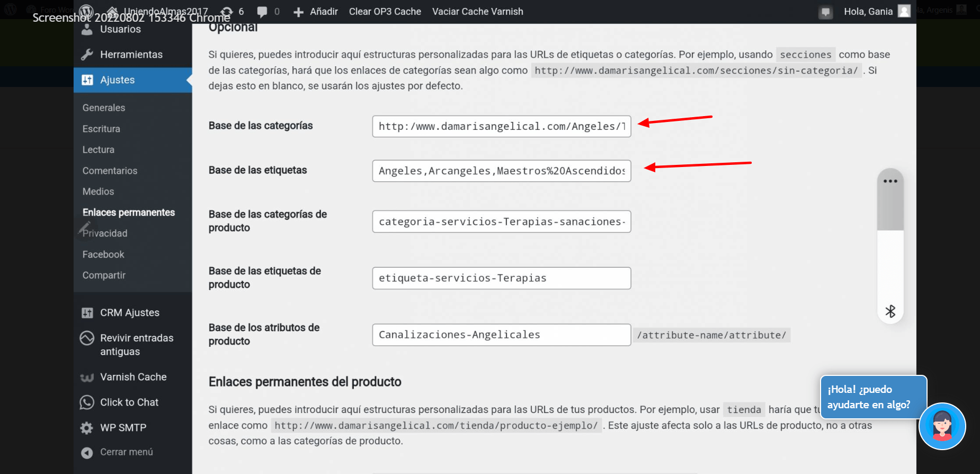Focus Base de las etiquetas de producto field

point(502,278)
